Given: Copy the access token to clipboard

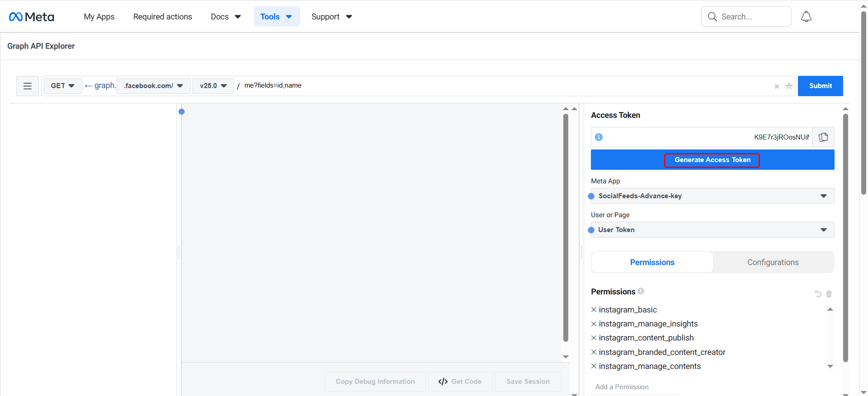Looking at the screenshot, I should click(x=823, y=137).
